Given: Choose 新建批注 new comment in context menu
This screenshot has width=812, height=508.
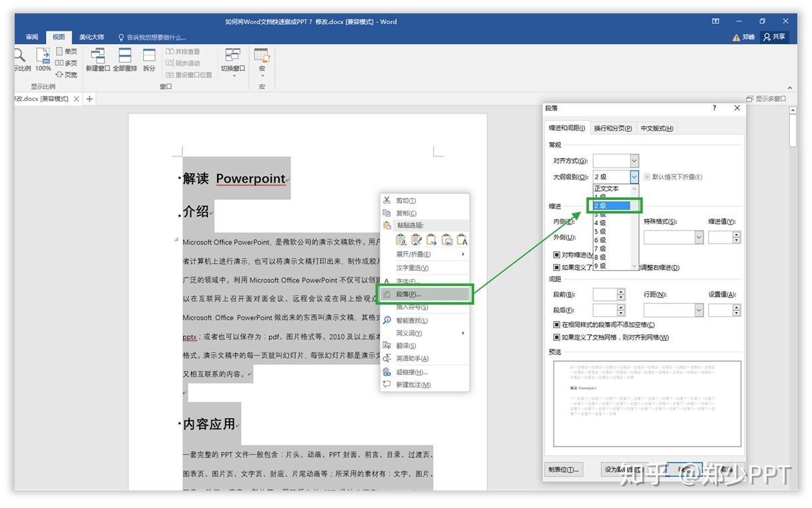Looking at the screenshot, I should 425,384.
